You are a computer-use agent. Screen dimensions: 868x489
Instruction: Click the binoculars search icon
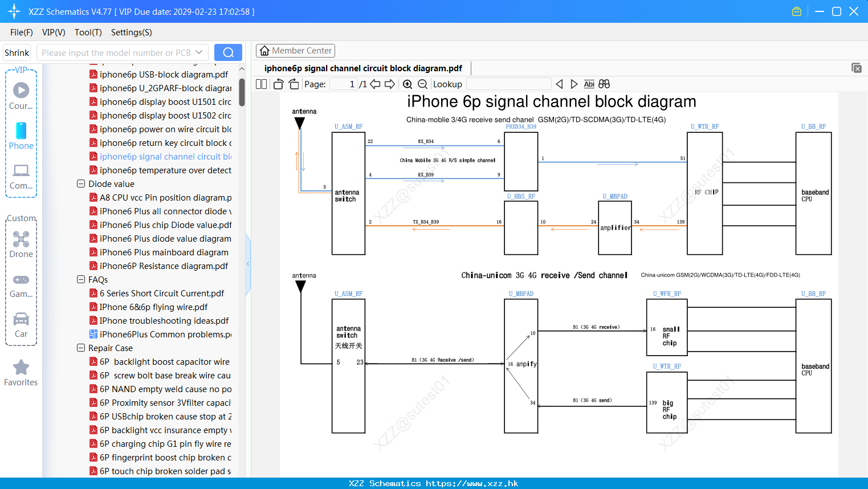point(604,84)
